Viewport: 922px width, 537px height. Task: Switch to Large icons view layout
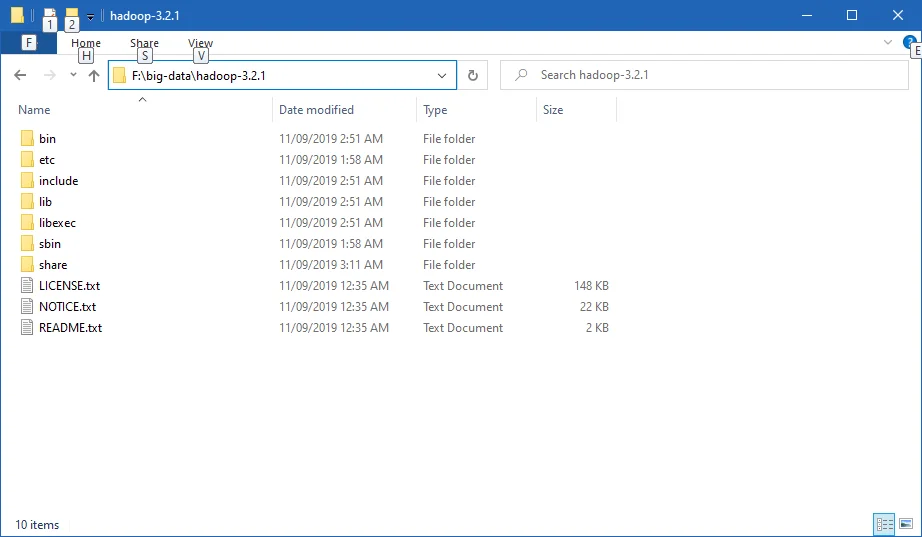pyautogui.click(x=906, y=523)
